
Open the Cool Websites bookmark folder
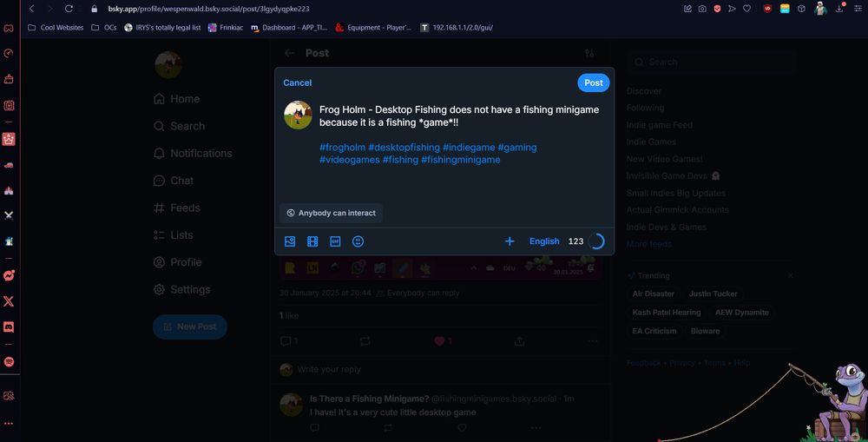(56, 27)
